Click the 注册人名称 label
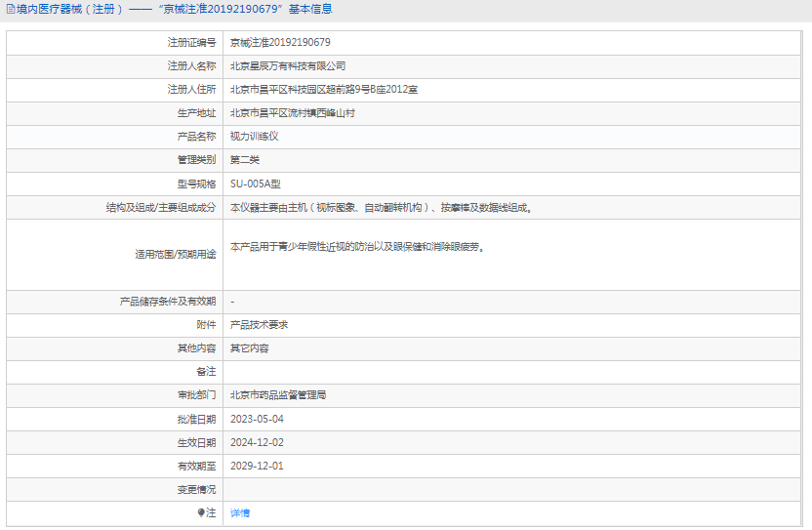 (x=191, y=65)
